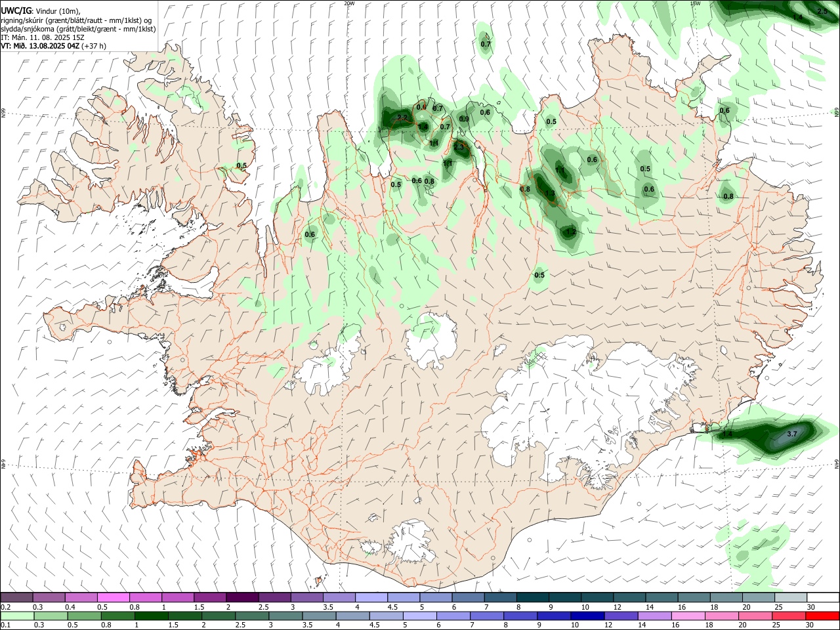This screenshot has height=630, width=840.
Task: Select the lower scale swatch starting at 3
Action: (x=285, y=616)
